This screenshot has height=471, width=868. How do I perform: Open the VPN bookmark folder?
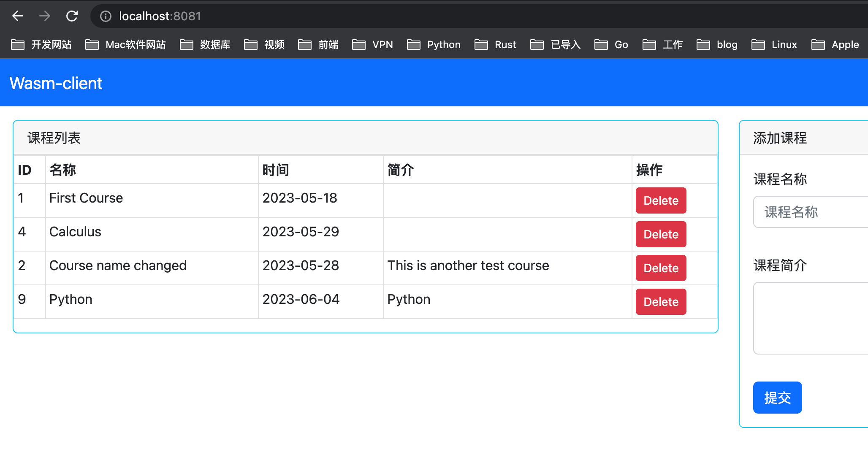pyautogui.click(x=373, y=44)
